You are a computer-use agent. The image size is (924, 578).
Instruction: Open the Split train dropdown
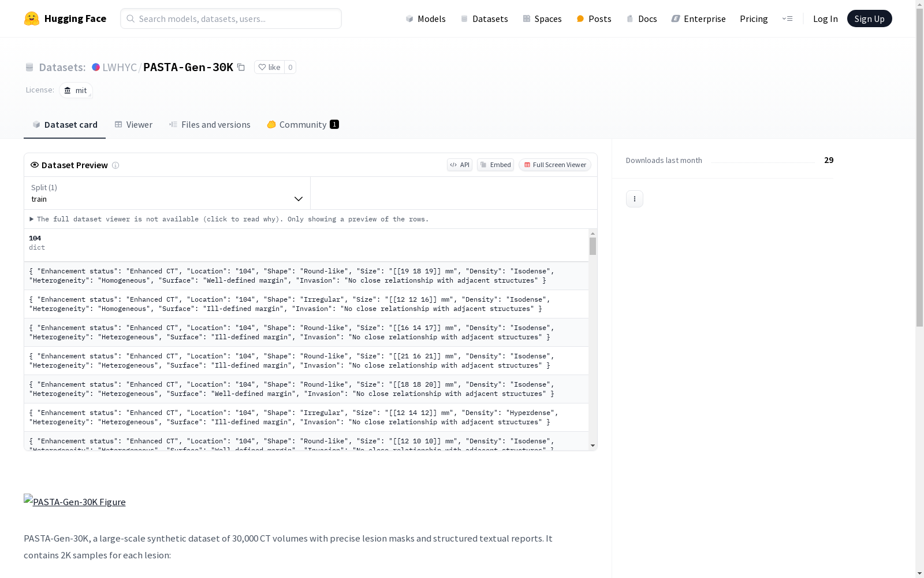[167, 193]
